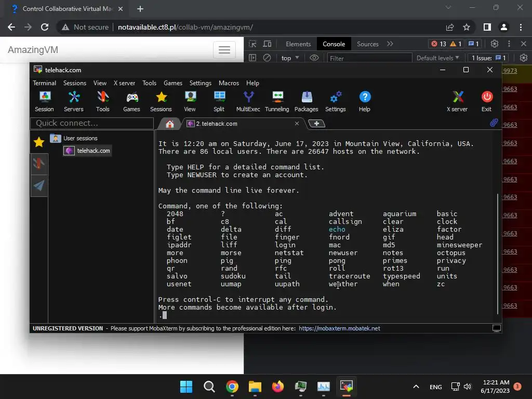Open the Macros menu
532x399 pixels.
pyautogui.click(x=229, y=83)
